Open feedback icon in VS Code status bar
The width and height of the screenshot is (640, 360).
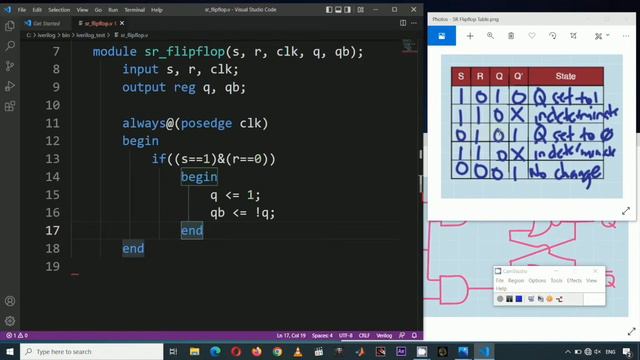pyautogui.click(x=402, y=336)
